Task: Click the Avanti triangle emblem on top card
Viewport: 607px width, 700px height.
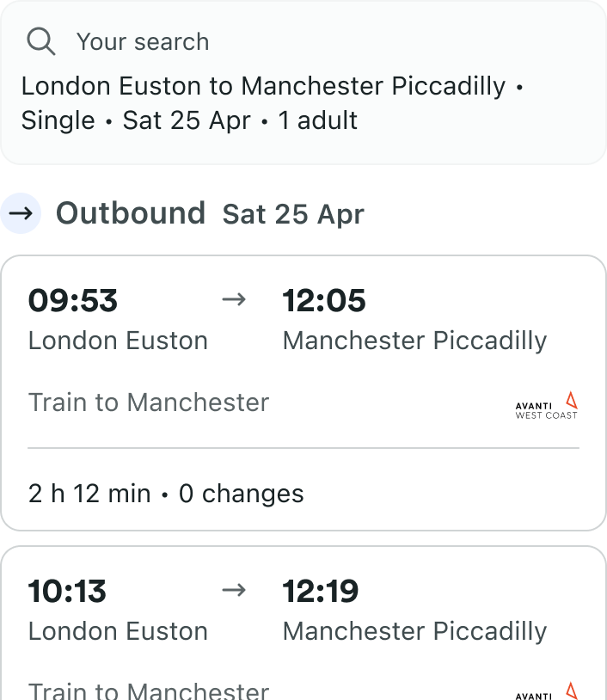Action: (x=572, y=399)
